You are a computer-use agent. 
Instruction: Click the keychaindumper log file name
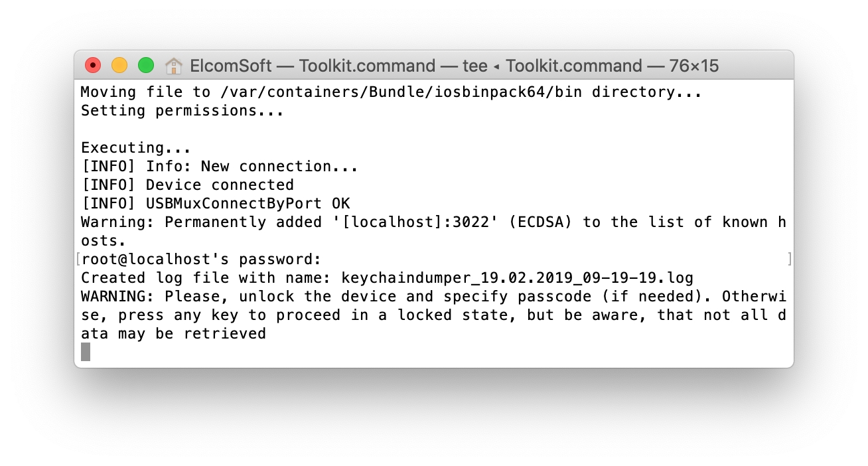(x=518, y=278)
